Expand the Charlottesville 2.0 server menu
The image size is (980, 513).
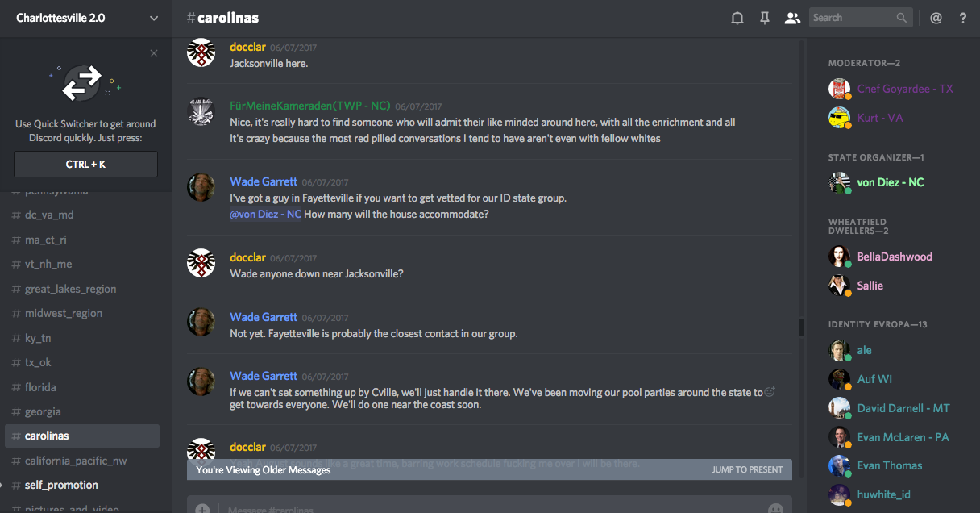154,18
